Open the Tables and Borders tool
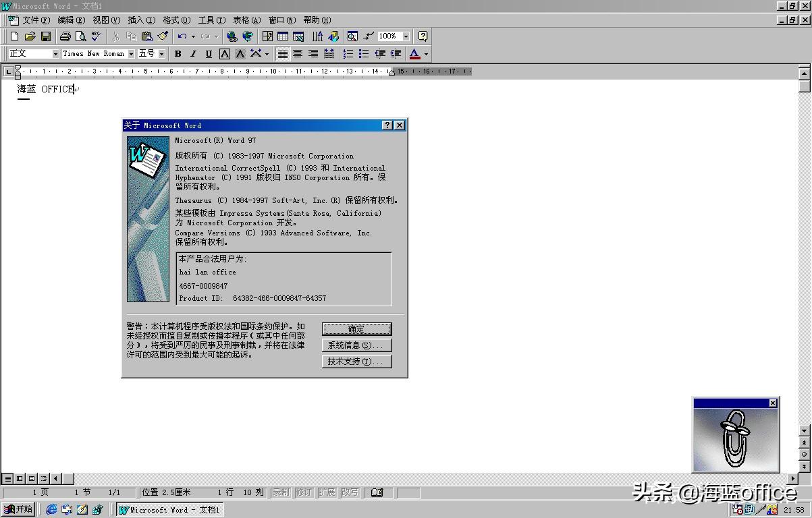 pyautogui.click(x=267, y=36)
